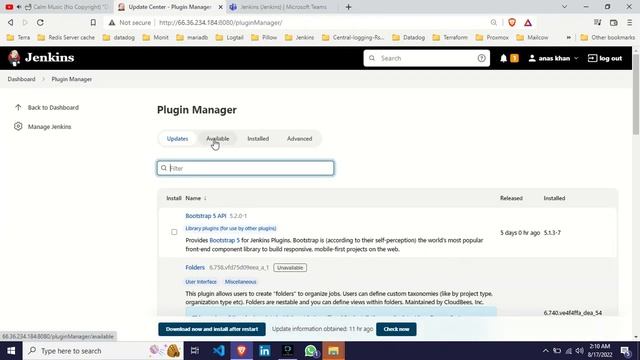This screenshot has height=360, width=640.
Task: Click the bookmark page icon
Action: 93,22
